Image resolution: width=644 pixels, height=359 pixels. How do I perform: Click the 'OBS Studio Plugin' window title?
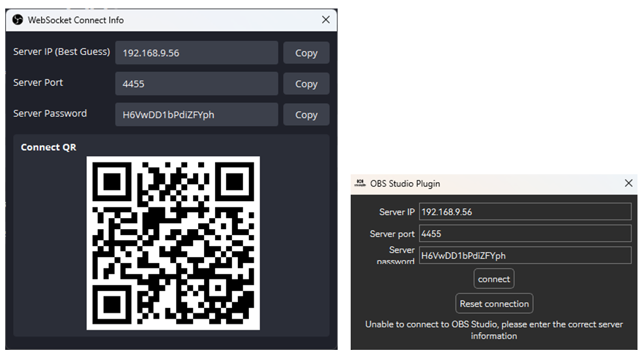click(405, 183)
